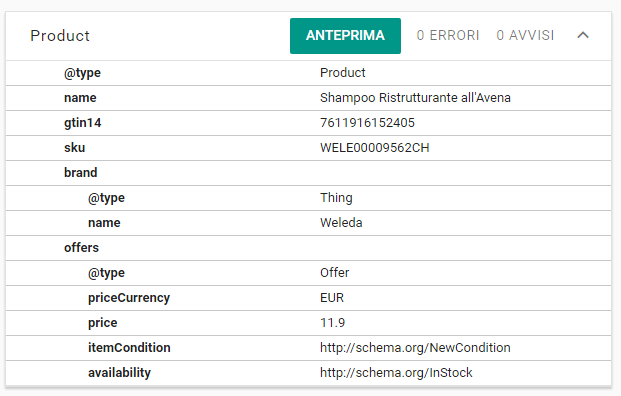This screenshot has width=621, height=396.
Task: Collapse the Product panel with chevron
Action: coord(583,35)
